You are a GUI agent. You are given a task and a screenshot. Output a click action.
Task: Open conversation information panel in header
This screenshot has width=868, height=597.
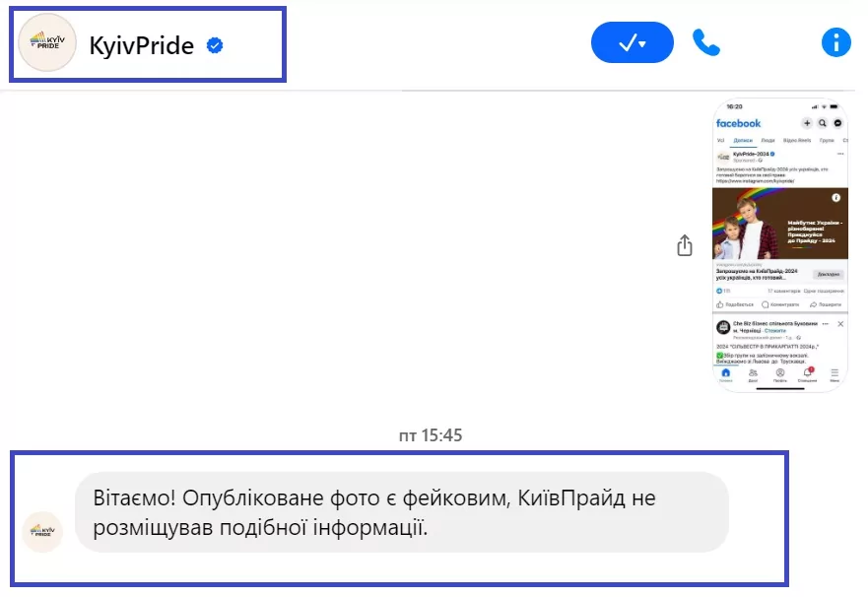pos(835,42)
